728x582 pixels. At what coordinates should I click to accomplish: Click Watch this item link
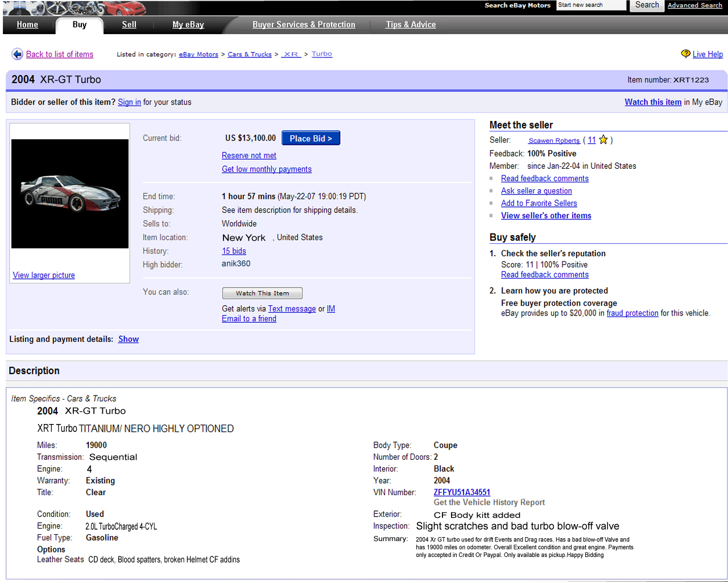pyautogui.click(x=653, y=102)
